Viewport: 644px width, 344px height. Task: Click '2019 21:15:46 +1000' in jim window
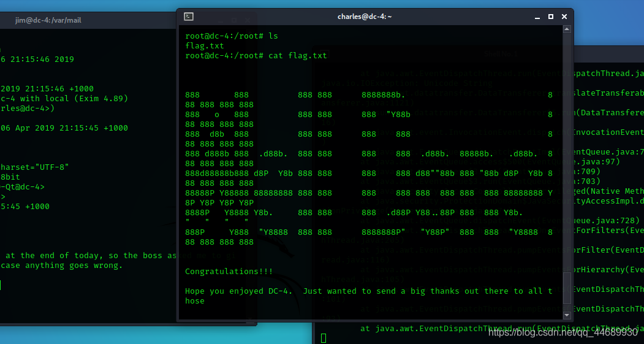point(47,89)
